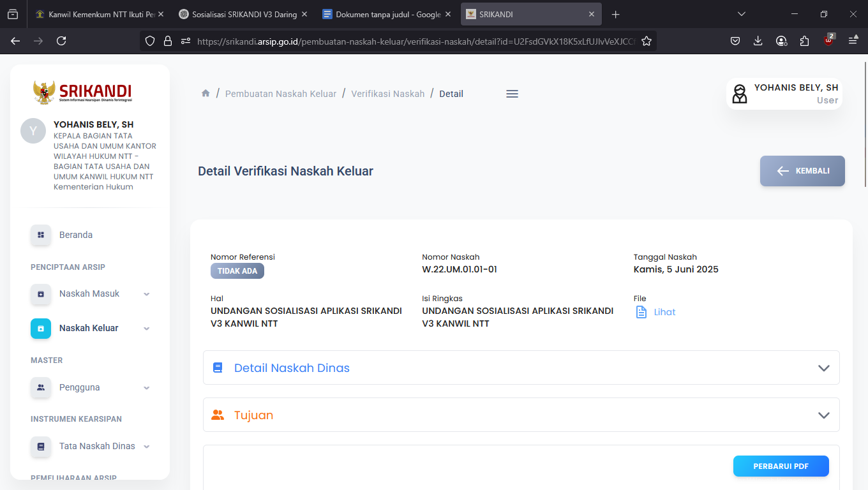Open Naskah Masuk menu item
Image resolution: width=868 pixels, height=490 pixels.
(x=89, y=293)
